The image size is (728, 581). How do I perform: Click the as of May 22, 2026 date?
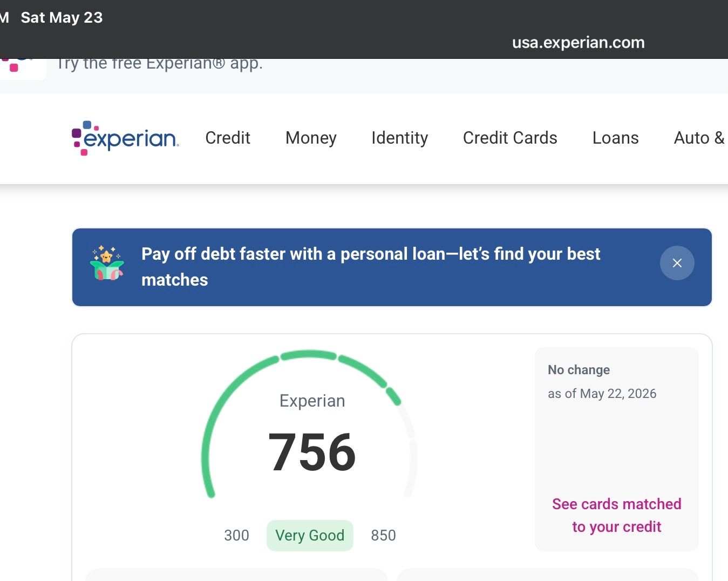point(602,394)
